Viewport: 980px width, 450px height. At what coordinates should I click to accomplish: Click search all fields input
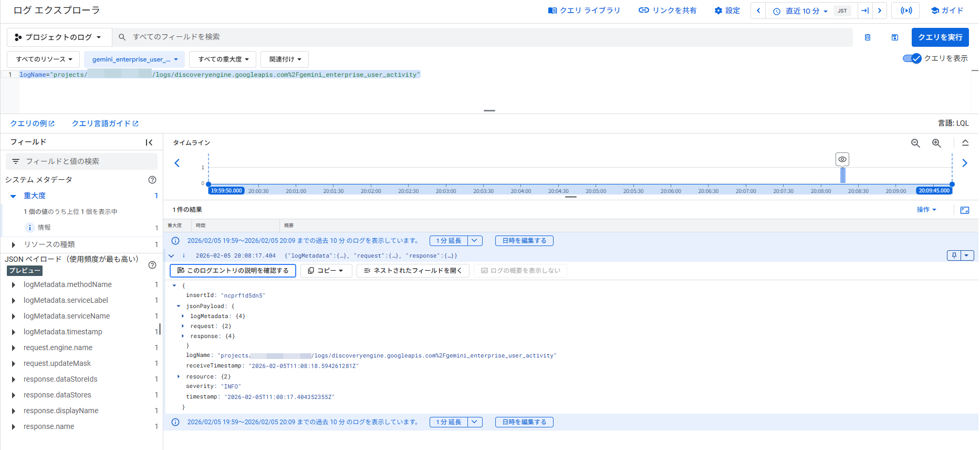[x=483, y=37]
